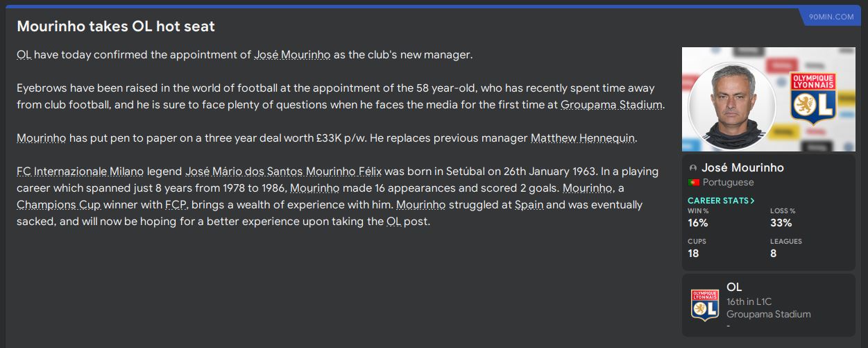Open the Champions Cup link
Screen dimensions: 868x348
(59, 205)
